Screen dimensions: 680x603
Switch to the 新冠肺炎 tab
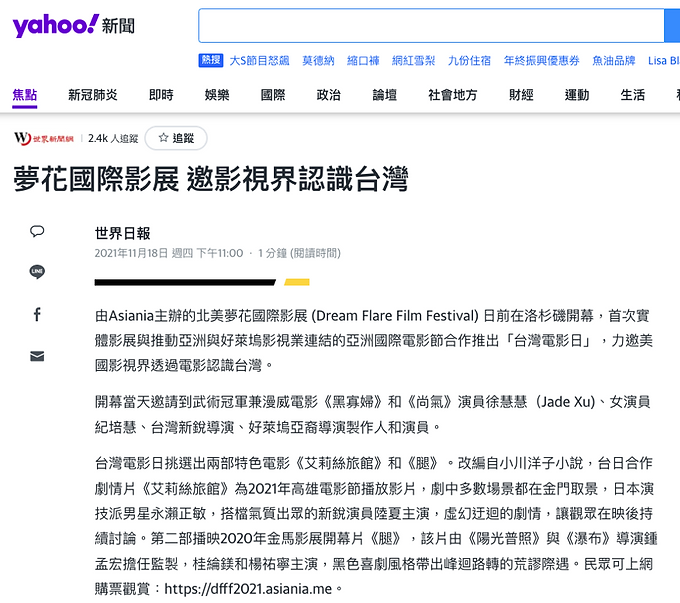pos(93,95)
